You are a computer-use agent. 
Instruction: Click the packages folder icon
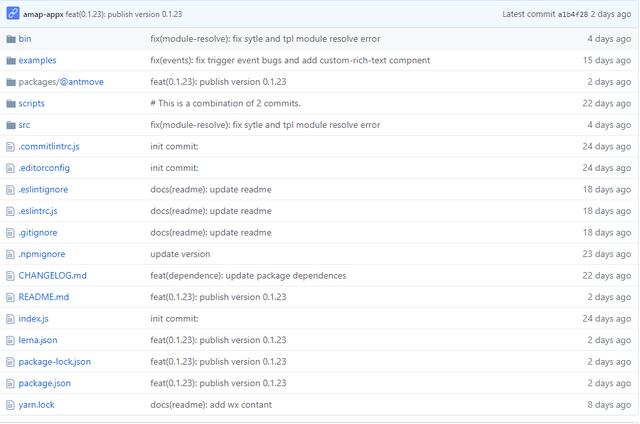click(x=11, y=82)
